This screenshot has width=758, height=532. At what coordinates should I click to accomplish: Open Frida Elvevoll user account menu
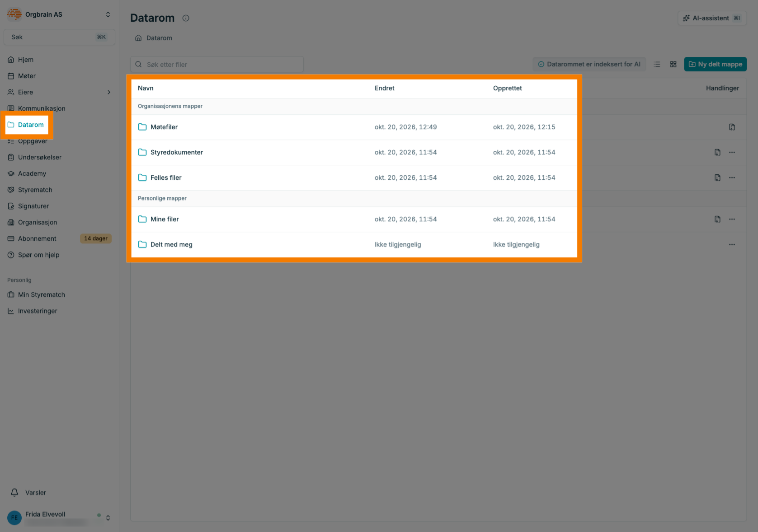tap(59, 518)
